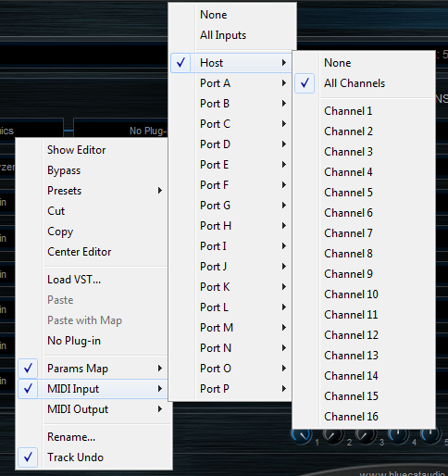The width and height of the screenshot is (448, 476).
Task: Click Load VST... menu entry
Action: click(74, 280)
